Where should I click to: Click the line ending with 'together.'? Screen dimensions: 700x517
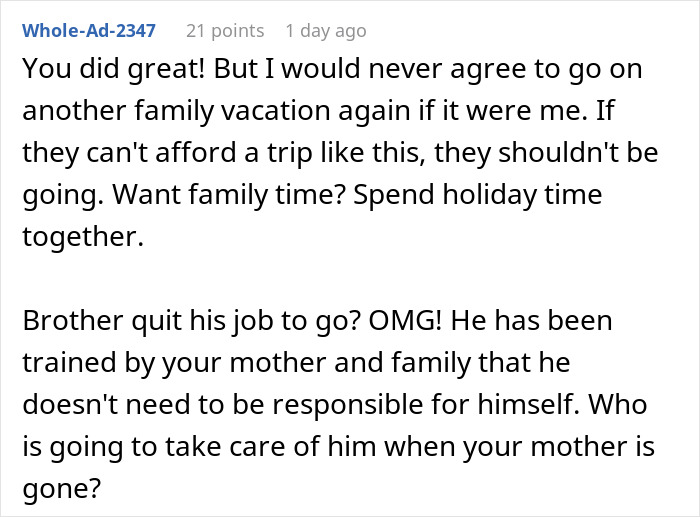coord(83,236)
